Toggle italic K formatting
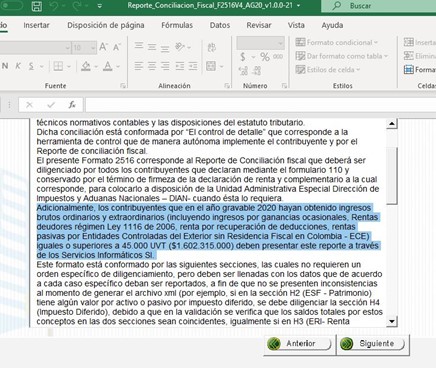Image resolution: width=436 pixels, height=368 pixels. 18,66
